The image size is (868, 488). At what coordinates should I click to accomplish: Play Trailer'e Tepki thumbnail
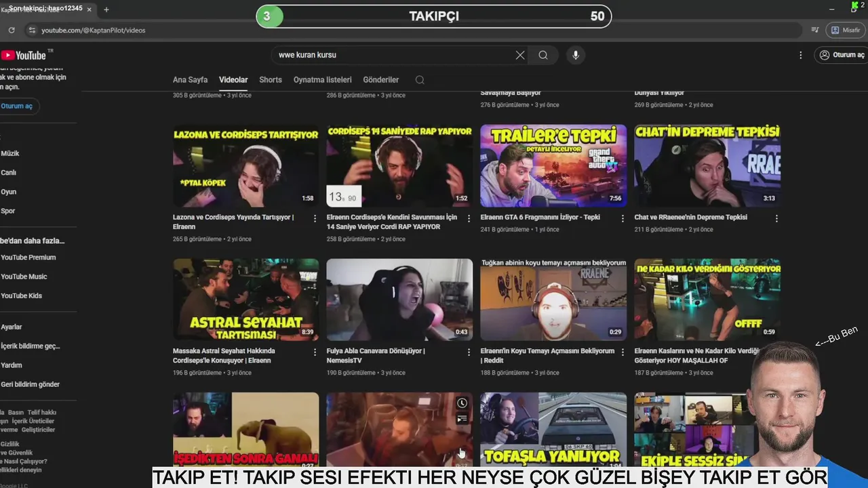pyautogui.click(x=553, y=165)
